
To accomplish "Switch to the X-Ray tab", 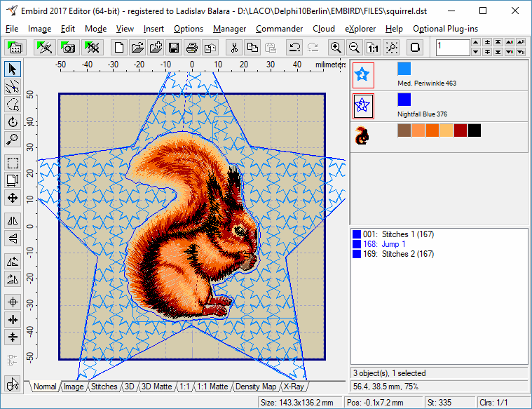I will click(294, 387).
